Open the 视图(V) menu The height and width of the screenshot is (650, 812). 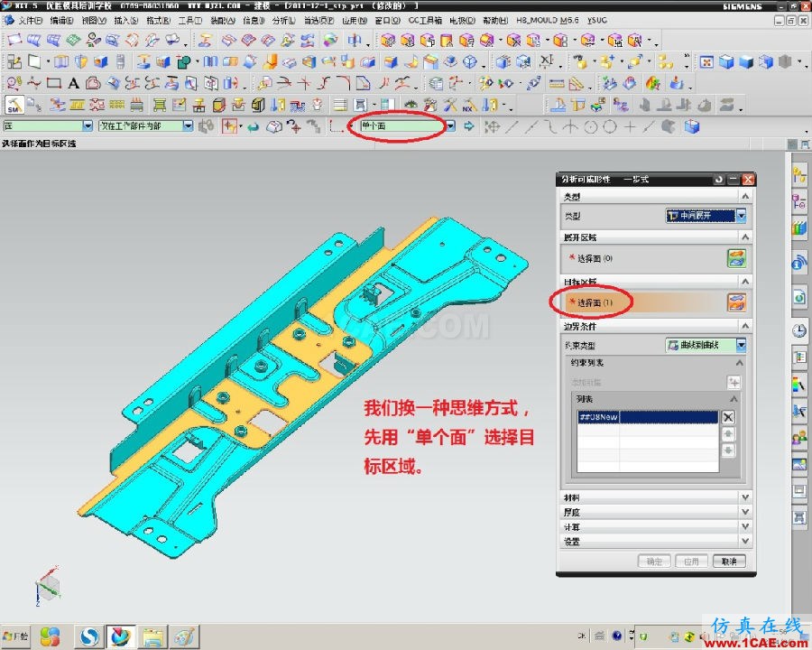pyautogui.click(x=93, y=20)
